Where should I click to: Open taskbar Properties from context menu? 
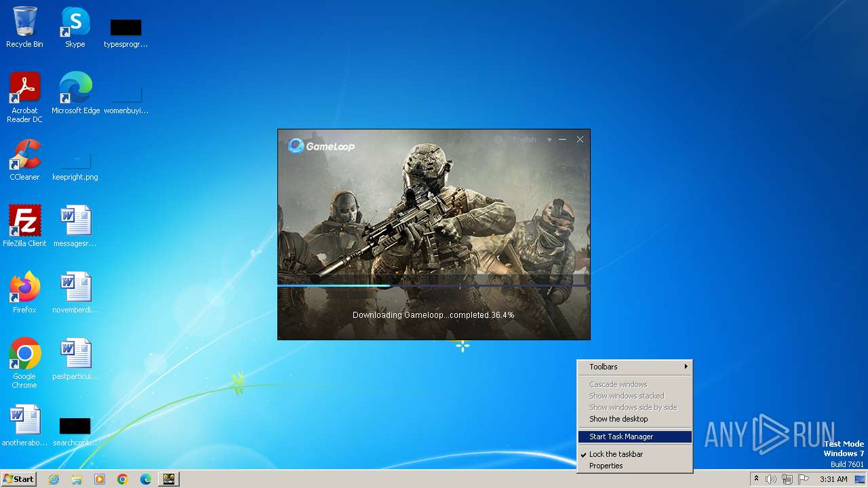pos(635,466)
